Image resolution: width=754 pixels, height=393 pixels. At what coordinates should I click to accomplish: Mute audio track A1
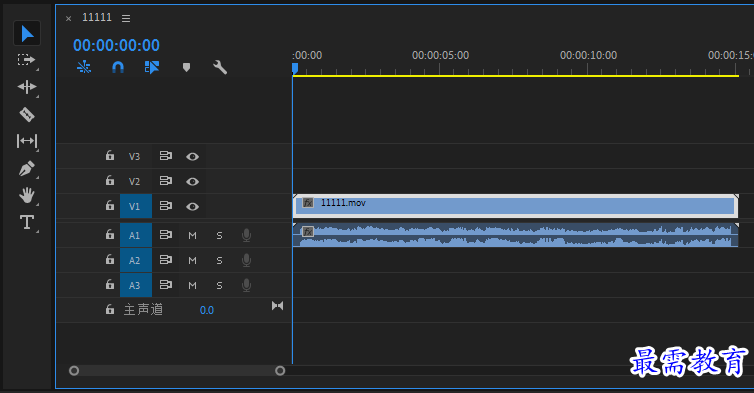192,235
